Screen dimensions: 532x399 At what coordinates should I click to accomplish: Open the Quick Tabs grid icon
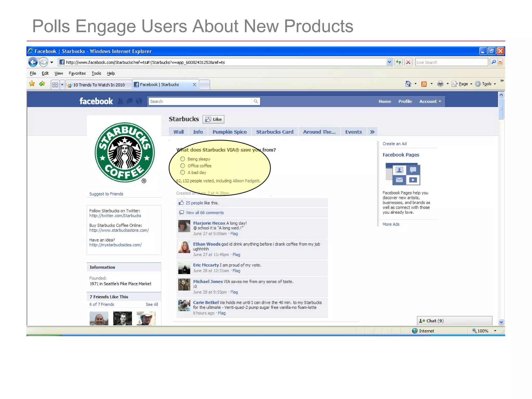55,85
